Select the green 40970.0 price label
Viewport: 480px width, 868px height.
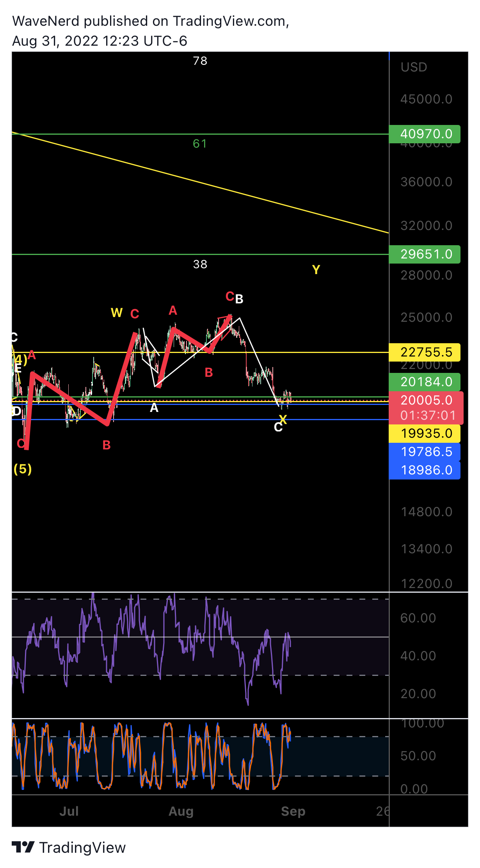click(x=425, y=134)
